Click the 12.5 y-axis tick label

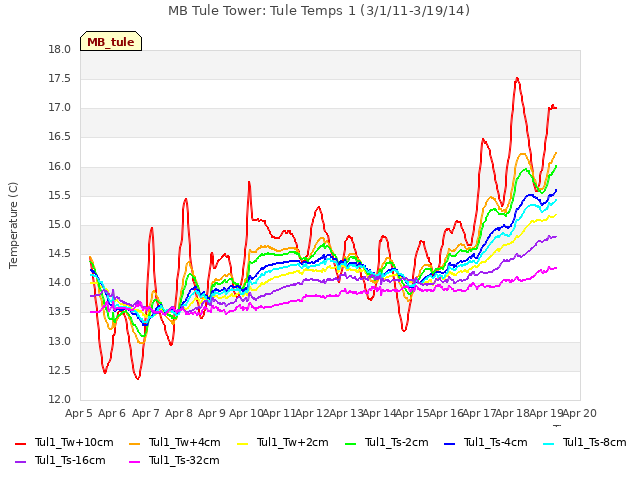(60, 371)
